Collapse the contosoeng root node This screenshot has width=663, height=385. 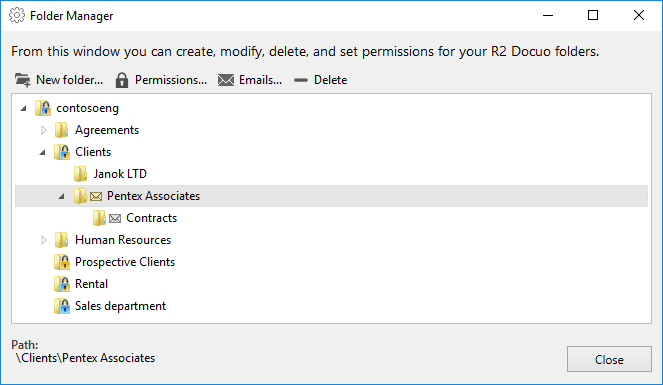(24, 108)
